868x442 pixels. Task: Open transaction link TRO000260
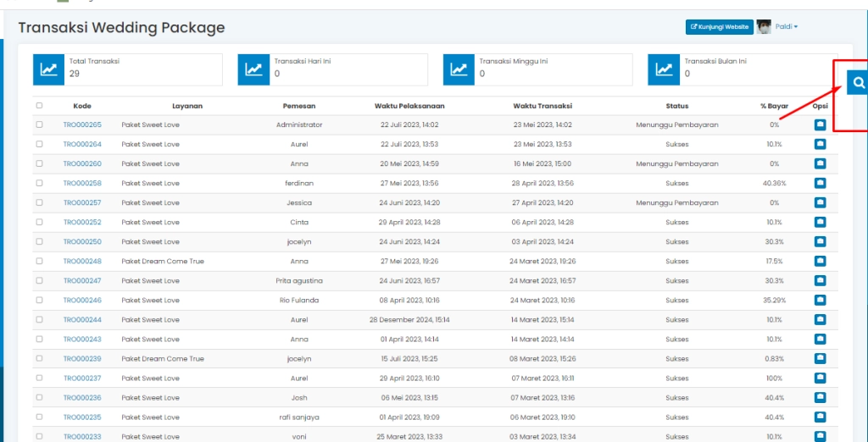click(x=82, y=163)
